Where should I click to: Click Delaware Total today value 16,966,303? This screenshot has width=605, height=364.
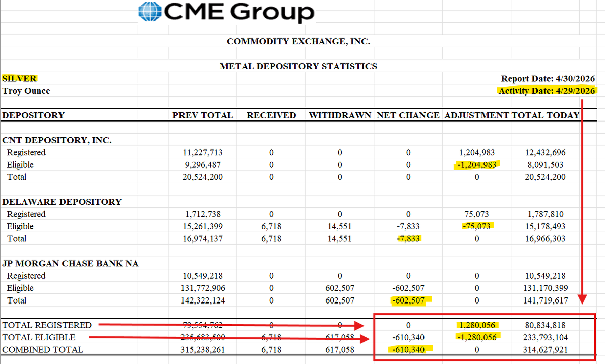pos(545,238)
